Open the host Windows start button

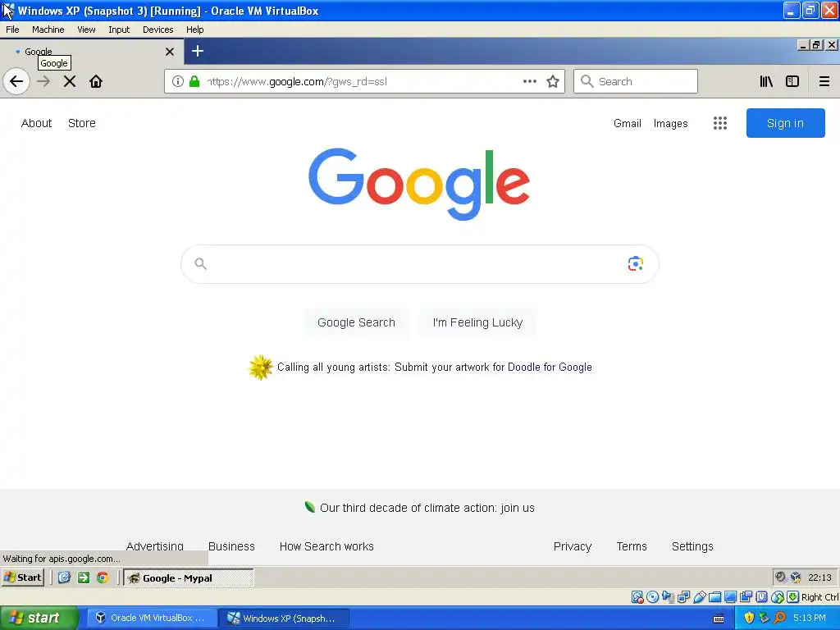tap(39, 618)
